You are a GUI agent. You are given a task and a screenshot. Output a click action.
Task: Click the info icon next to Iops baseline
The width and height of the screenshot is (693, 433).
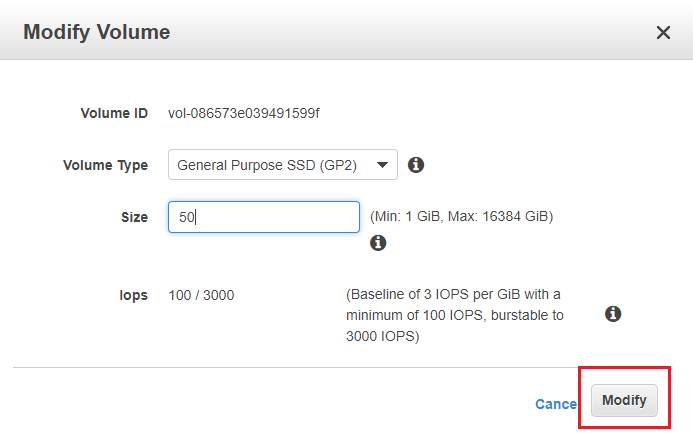point(613,314)
